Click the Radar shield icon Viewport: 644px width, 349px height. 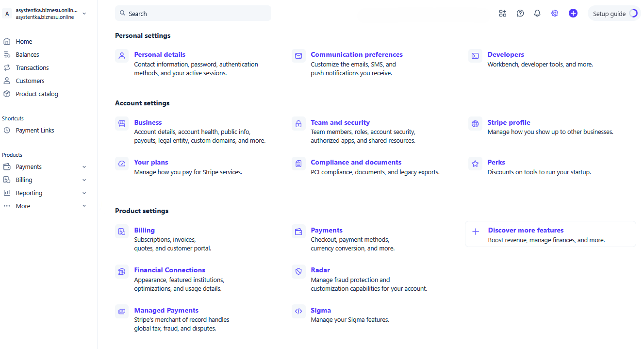[x=298, y=271]
